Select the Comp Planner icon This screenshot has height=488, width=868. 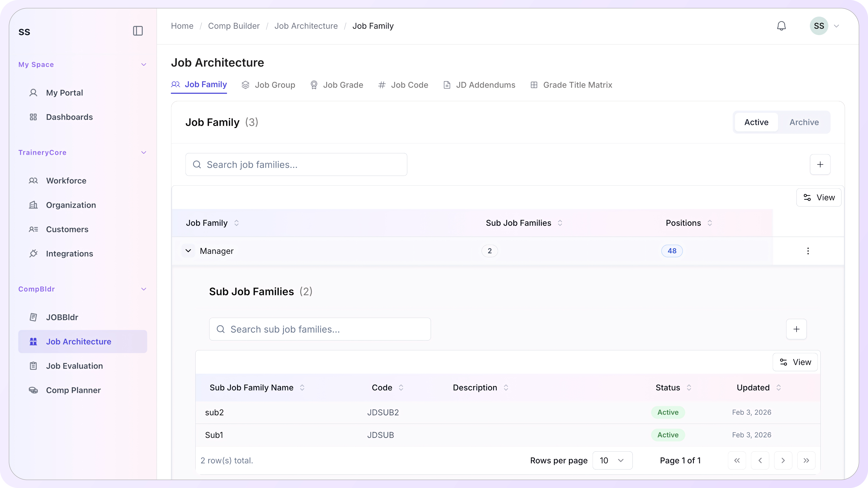(x=33, y=390)
